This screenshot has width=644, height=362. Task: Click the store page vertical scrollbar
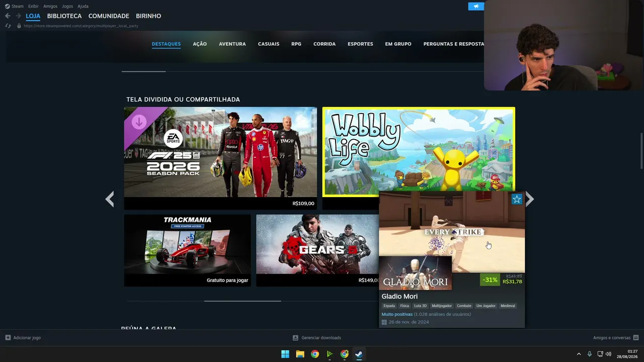coord(641,151)
